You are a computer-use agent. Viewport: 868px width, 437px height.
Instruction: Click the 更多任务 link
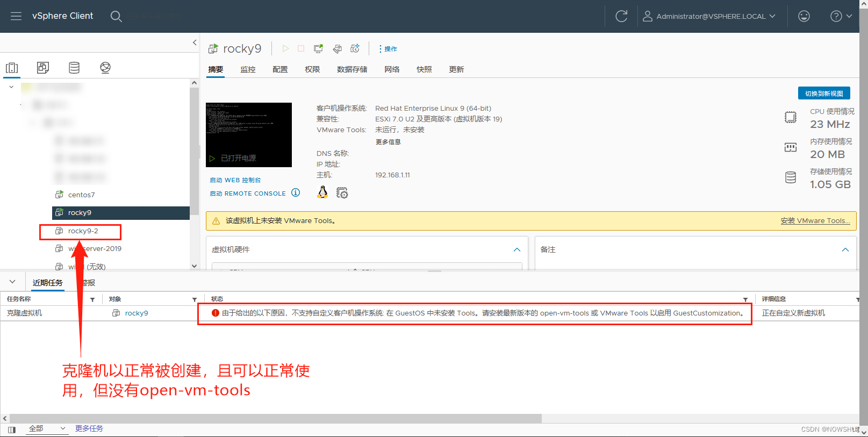point(89,428)
